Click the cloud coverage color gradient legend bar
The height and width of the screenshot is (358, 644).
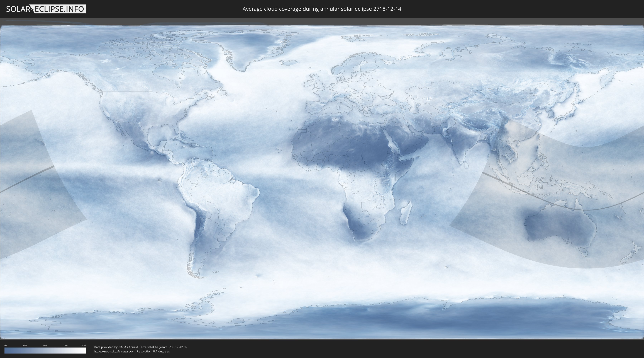[x=45, y=350]
